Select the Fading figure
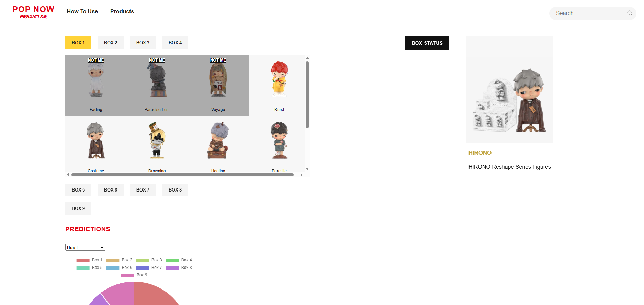Screen dimensions: 644x305 (96, 86)
